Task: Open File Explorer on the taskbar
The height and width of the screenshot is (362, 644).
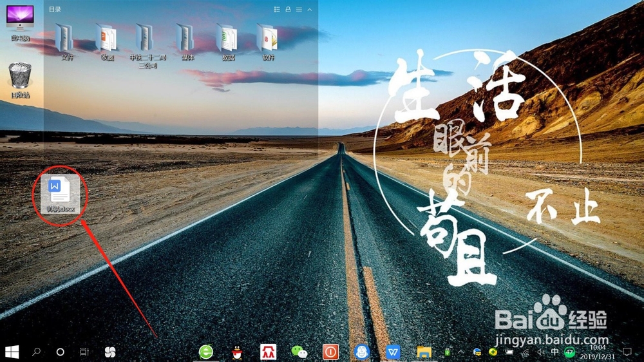Action: point(424,352)
